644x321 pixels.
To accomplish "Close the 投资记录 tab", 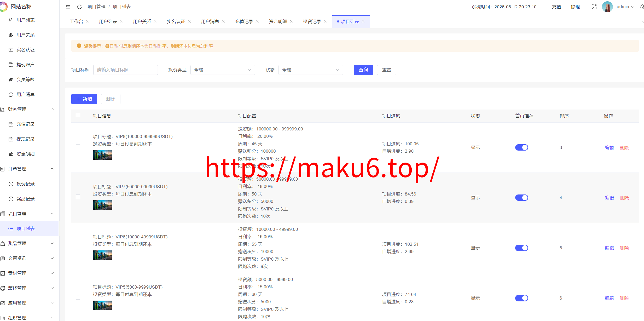I will click(x=325, y=21).
